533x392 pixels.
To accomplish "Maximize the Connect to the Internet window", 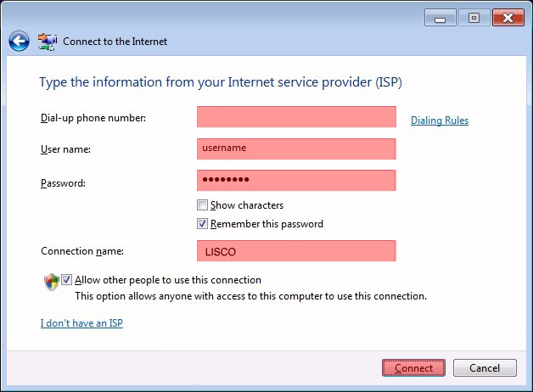I will point(474,18).
